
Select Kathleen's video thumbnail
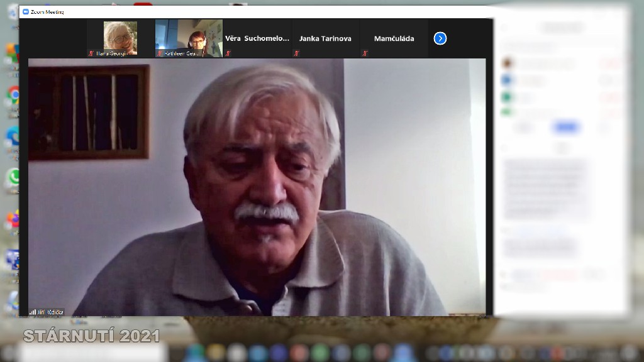[x=189, y=38]
